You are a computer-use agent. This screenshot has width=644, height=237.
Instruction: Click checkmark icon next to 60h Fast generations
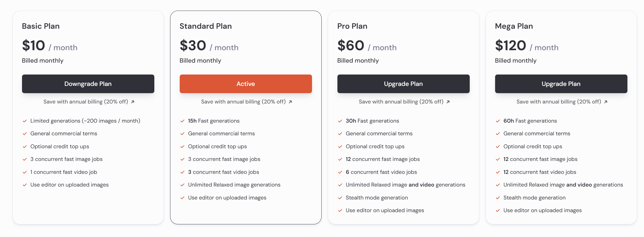tap(498, 121)
